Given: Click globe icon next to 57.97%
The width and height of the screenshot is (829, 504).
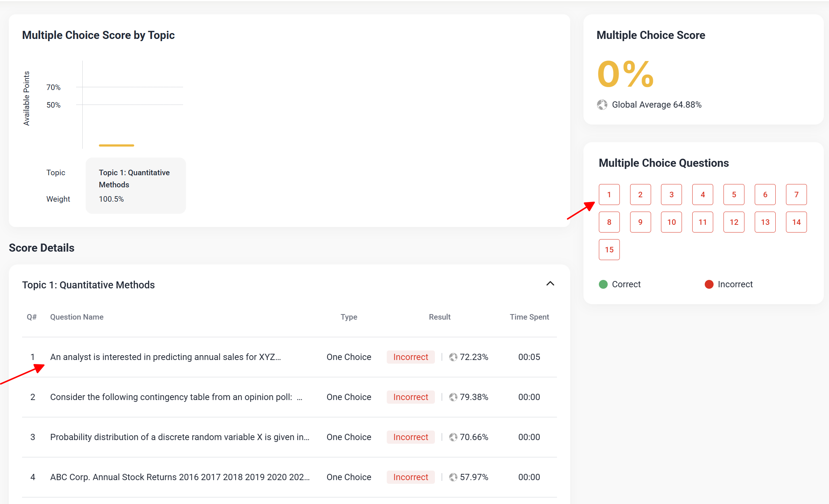Looking at the screenshot, I should (x=453, y=477).
